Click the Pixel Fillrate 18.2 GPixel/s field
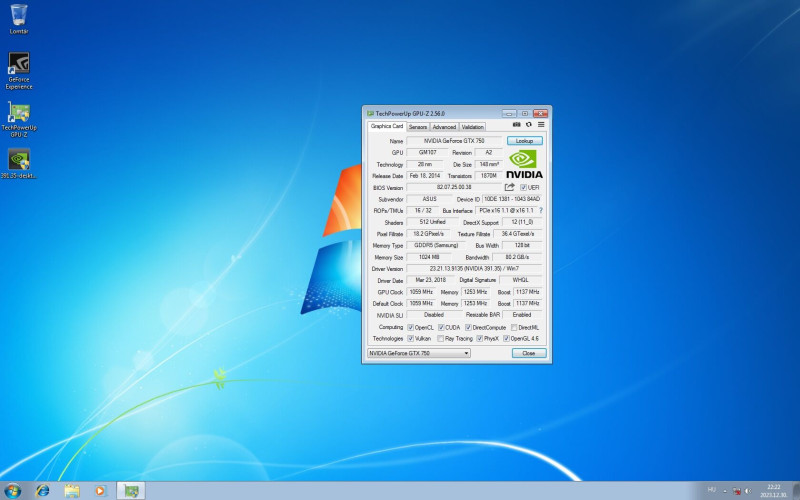800x500 pixels. (428, 234)
